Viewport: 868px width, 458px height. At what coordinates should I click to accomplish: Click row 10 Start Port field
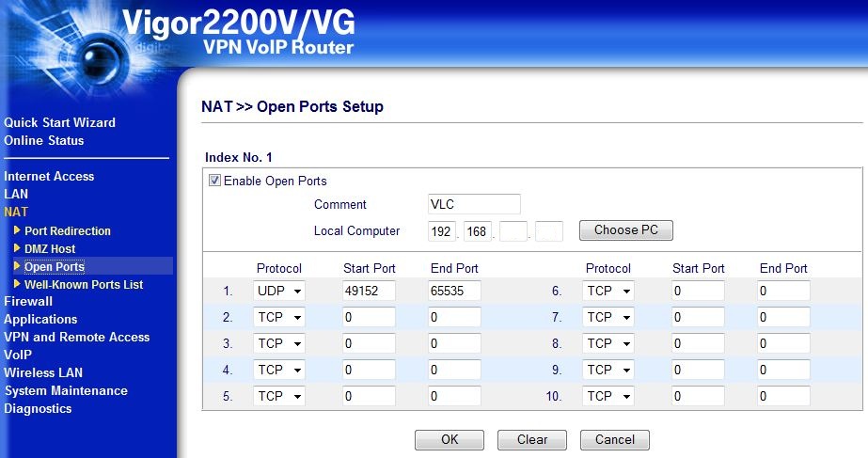pyautogui.click(x=698, y=396)
